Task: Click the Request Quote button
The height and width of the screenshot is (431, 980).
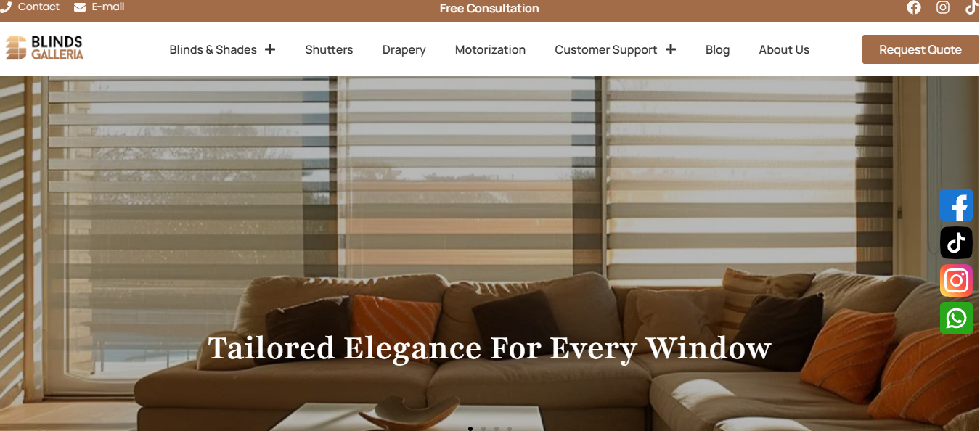Action: tap(920, 49)
